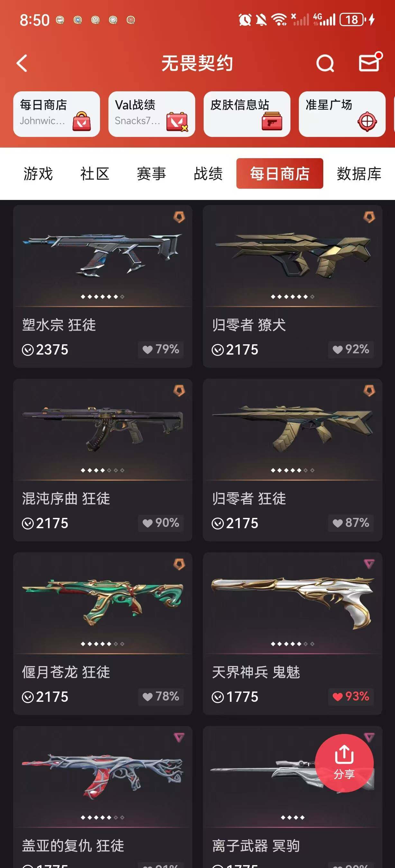
Task: Open 归零者 狂徒 skin image
Action: 292,429
